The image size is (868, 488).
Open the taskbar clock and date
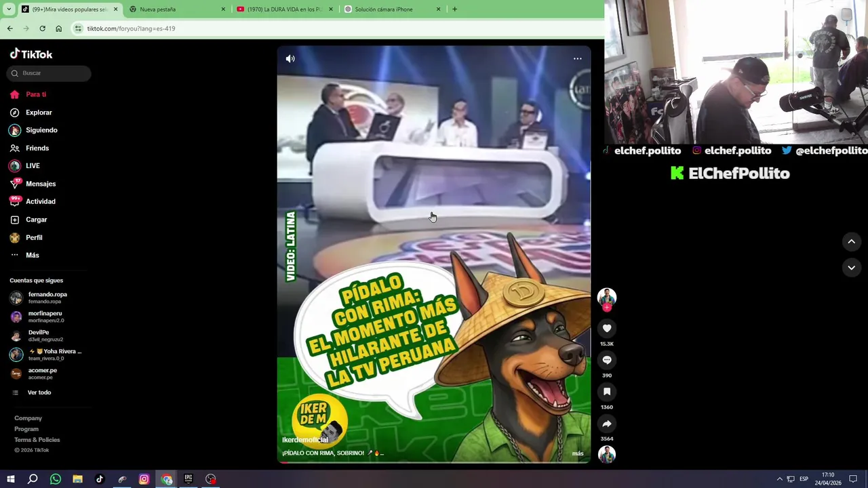pos(828,479)
